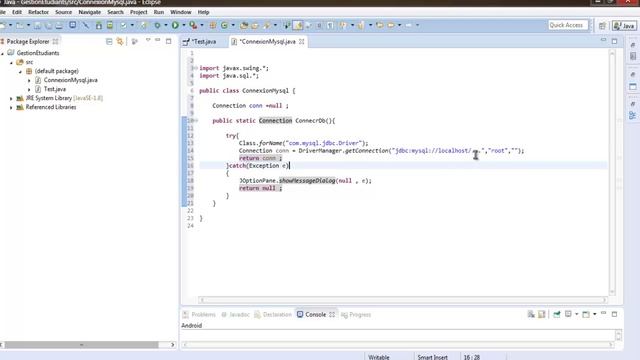
Task: Open the Edit menu
Action: coord(17,12)
